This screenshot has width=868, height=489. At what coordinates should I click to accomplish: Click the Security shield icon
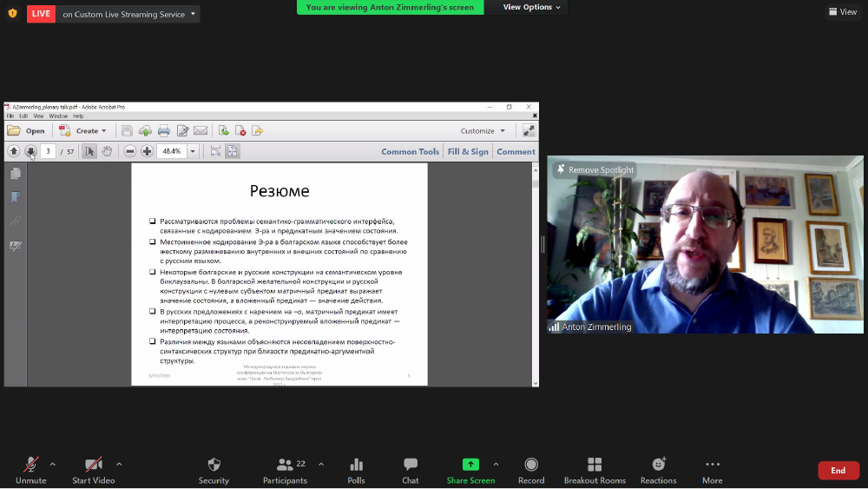(214, 470)
